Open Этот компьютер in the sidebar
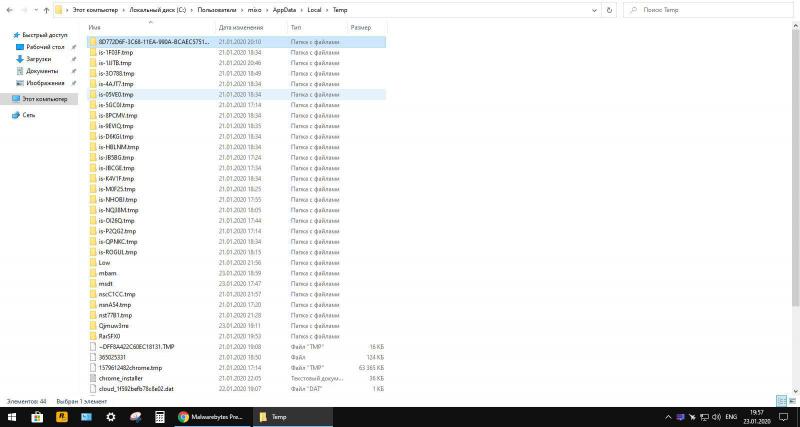The image size is (800, 427). pyautogui.click(x=45, y=99)
